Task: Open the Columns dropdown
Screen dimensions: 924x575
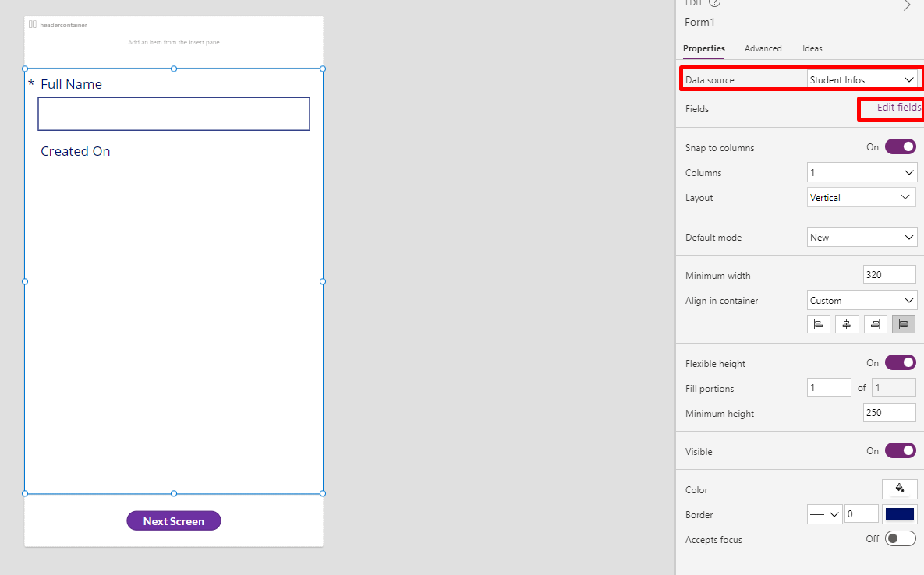Action: (x=862, y=172)
